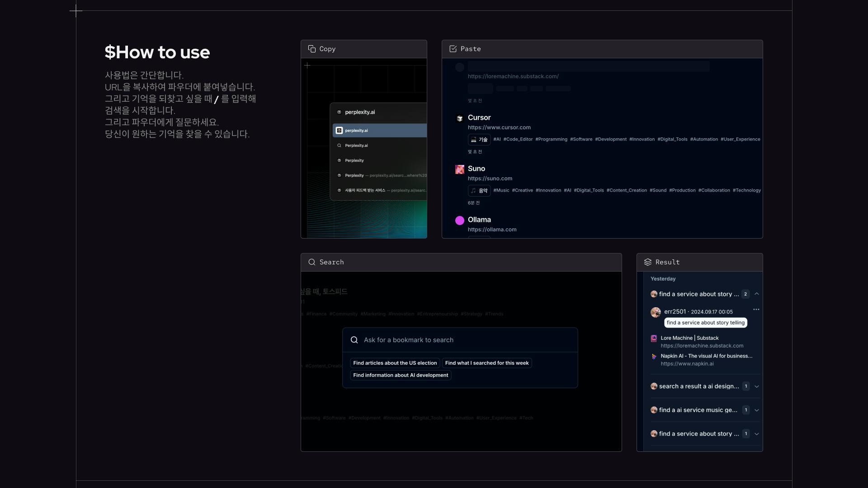Image resolution: width=868 pixels, height=488 pixels.
Task: Click 'Find information about AI development' chip
Action: (x=400, y=375)
